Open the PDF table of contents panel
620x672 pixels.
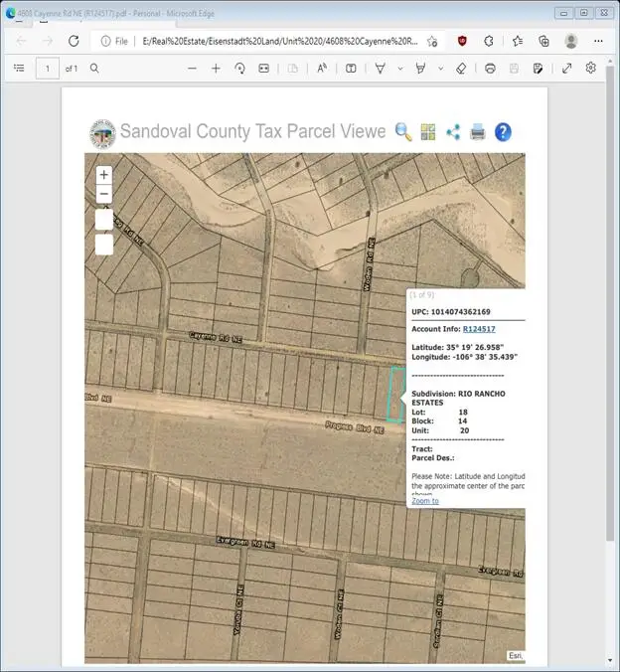[19, 69]
